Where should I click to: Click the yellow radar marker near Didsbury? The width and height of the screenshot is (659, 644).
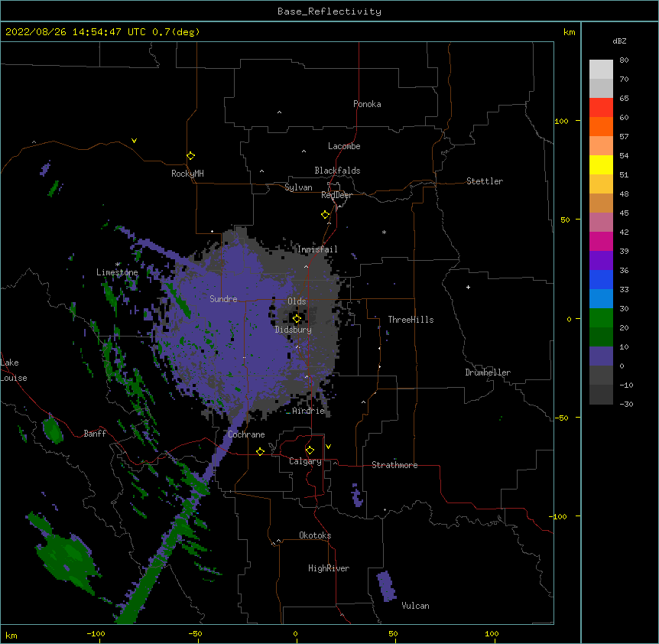coord(297,319)
